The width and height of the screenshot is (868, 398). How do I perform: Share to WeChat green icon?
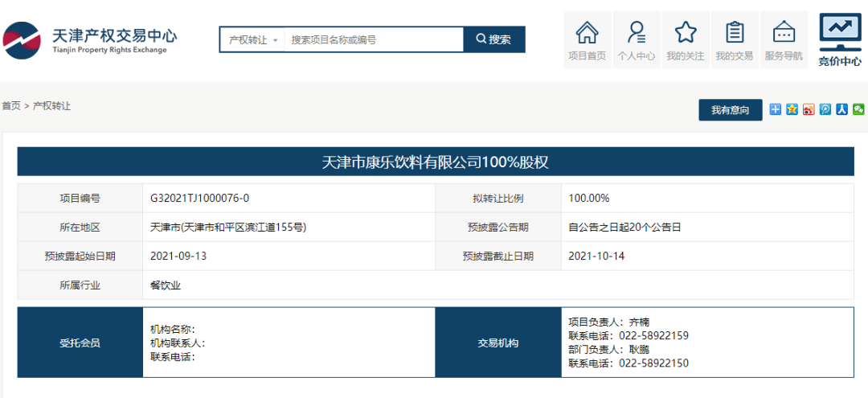tap(858, 109)
